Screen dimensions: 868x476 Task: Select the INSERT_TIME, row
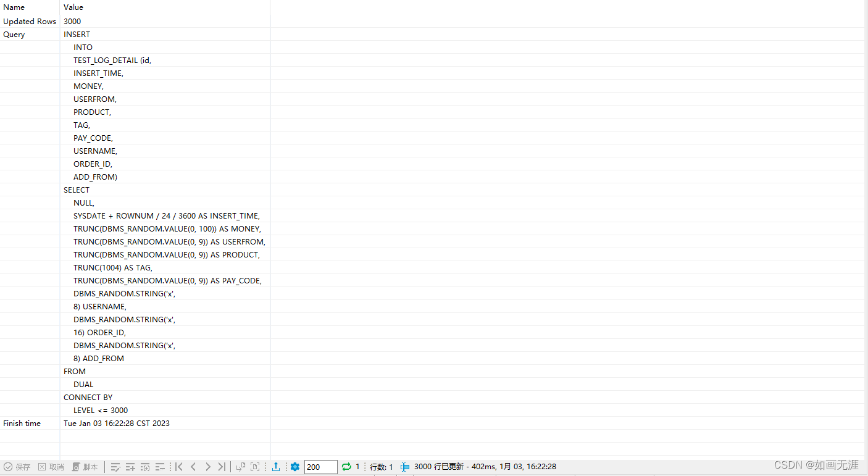(x=165, y=73)
